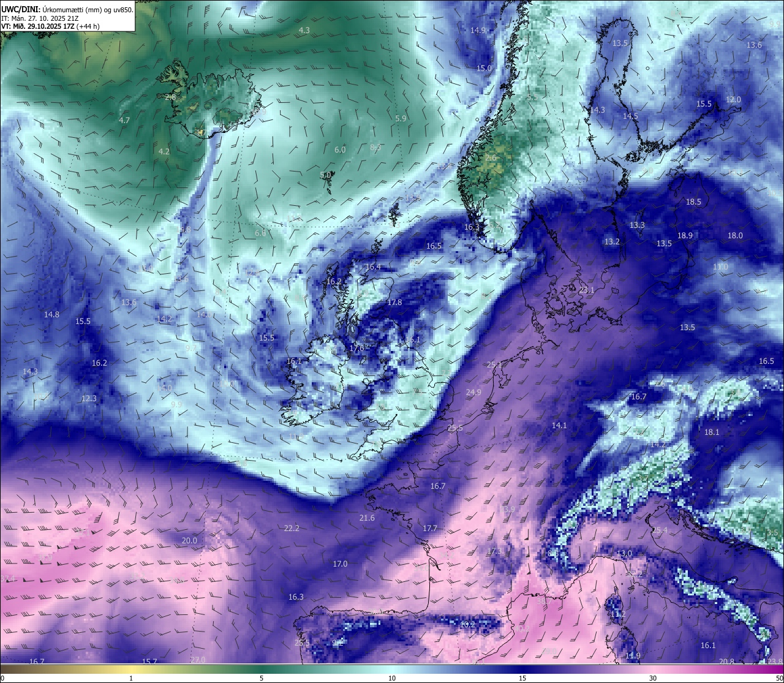Click the map value '15.0' on the map
The width and height of the screenshot is (784, 683).
pos(484,69)
